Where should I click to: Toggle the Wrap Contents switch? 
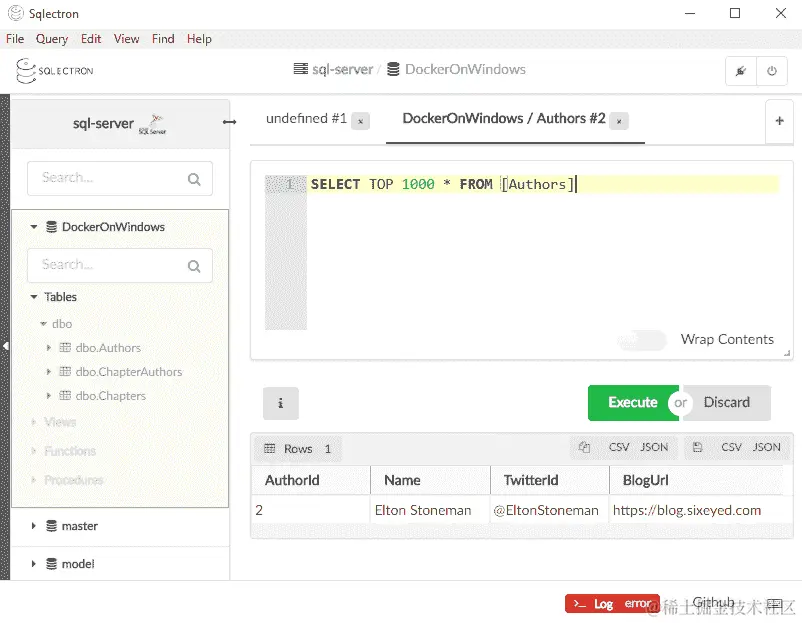pyautogui.click(x=641, y=340)
